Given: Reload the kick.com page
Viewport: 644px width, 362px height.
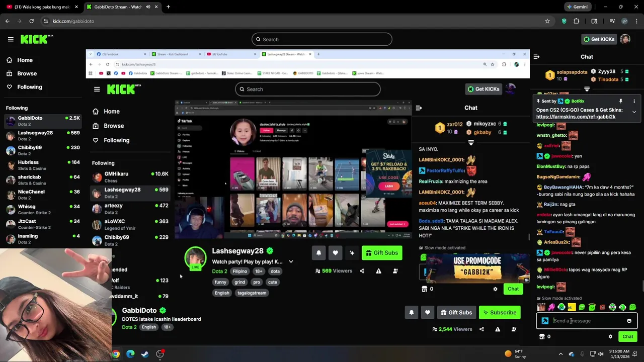Looking at the screenshot, I should click(31, 21).
